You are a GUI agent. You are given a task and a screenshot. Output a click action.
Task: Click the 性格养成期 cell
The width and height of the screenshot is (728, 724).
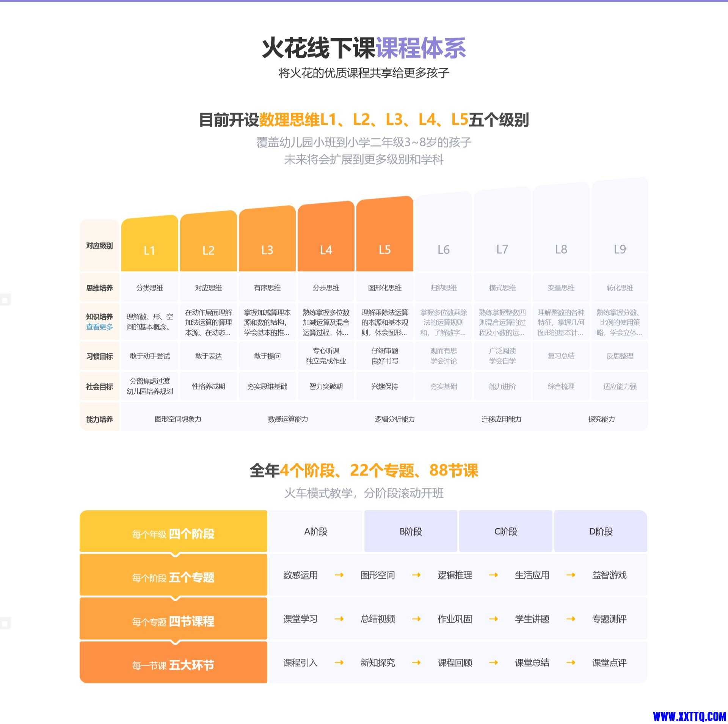click(209, 386)
